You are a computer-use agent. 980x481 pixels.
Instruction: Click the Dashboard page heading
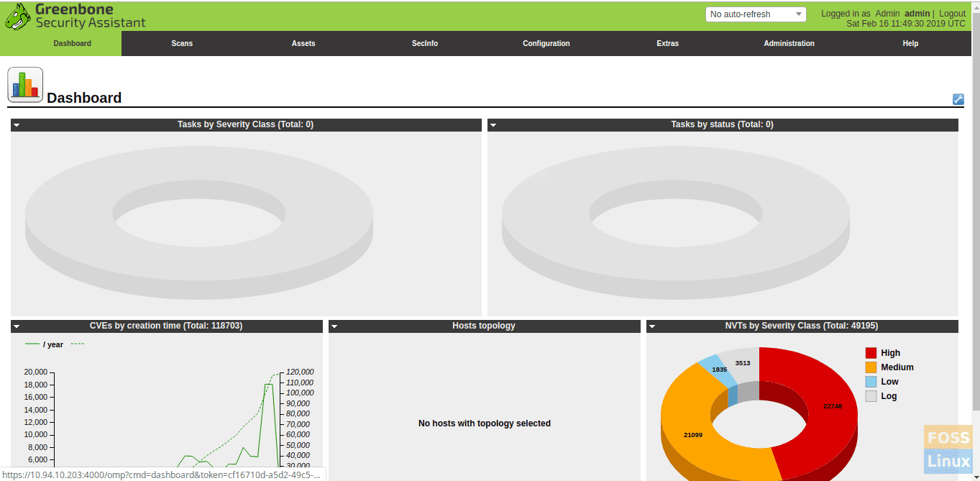point(84,98)
